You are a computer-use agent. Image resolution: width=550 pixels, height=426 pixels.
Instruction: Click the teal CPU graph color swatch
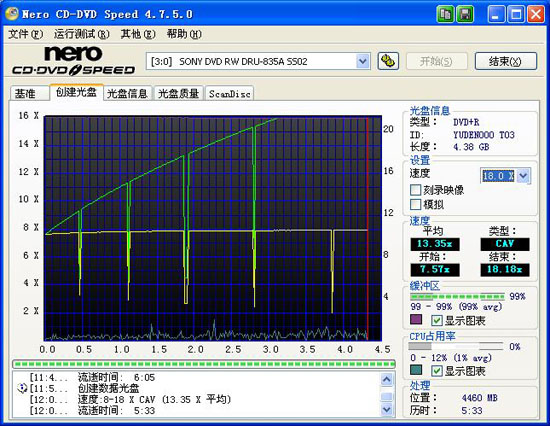coord(416,370)
